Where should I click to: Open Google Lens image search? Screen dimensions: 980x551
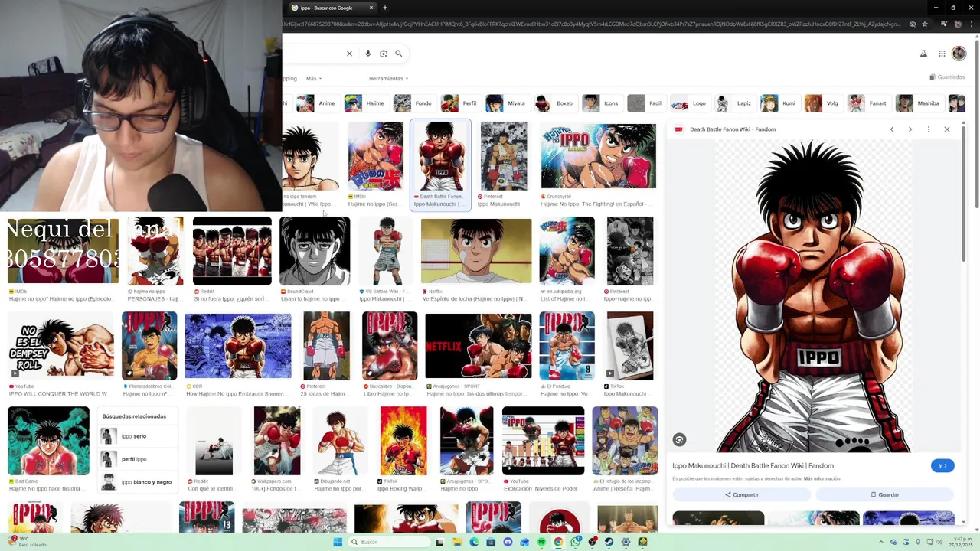click(x=384, y=54)
